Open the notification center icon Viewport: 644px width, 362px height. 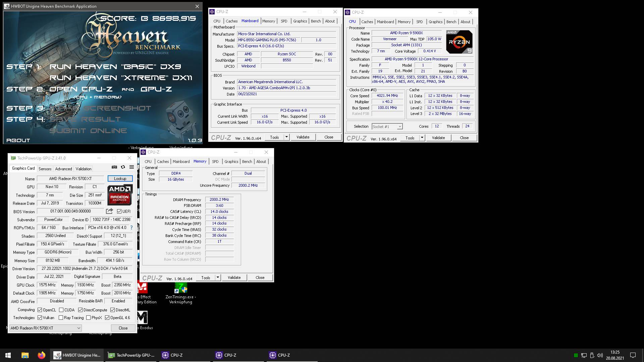[633, 355]
